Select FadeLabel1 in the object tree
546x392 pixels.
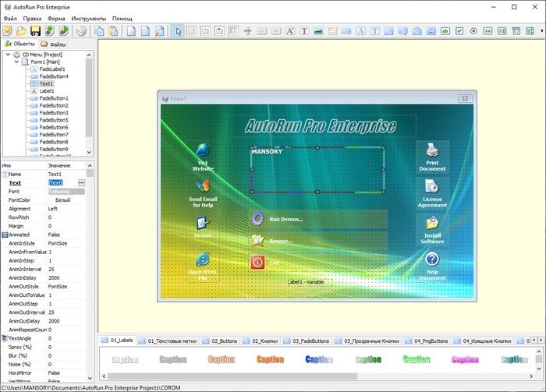click(x=52, y=69)
